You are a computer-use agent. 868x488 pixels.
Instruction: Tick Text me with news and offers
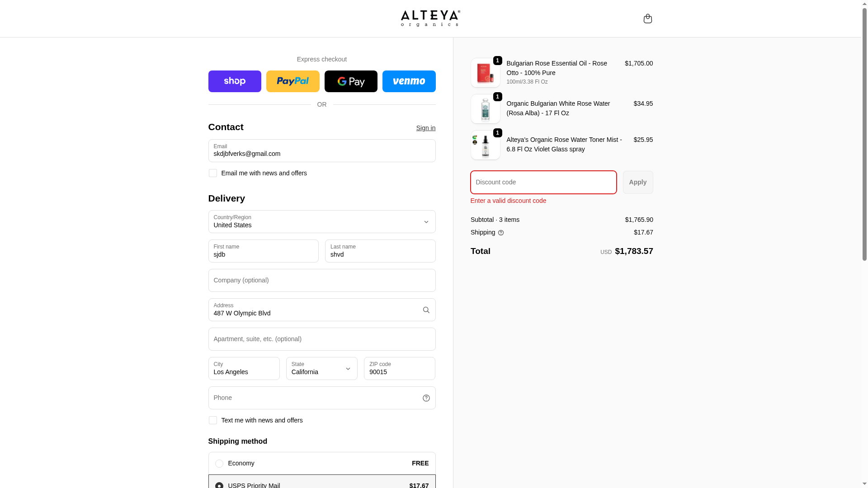pyautogui.click(x=213, y=420)
